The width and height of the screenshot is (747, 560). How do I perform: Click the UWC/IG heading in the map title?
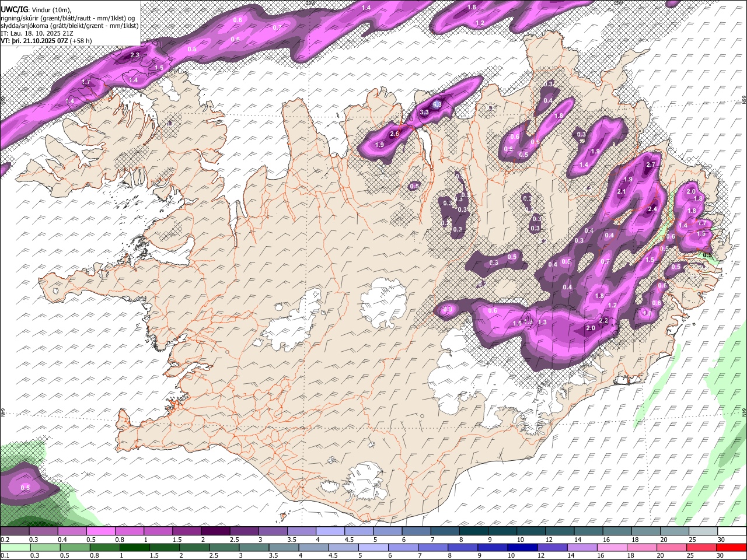click(13, 9)
